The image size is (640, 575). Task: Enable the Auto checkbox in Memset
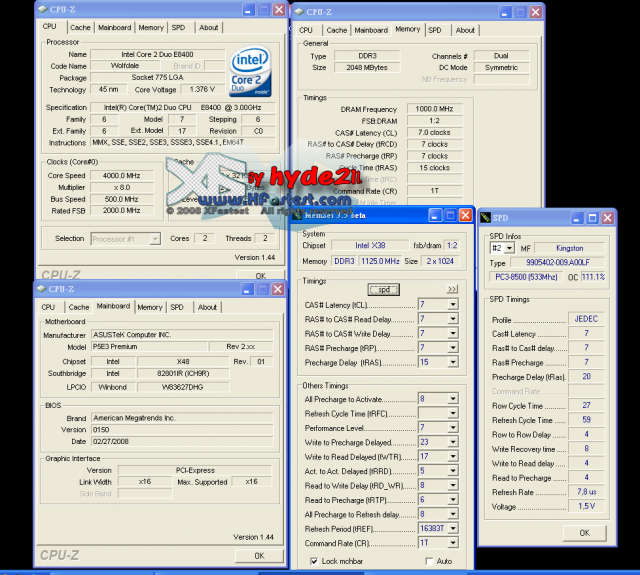pos(429,561)
